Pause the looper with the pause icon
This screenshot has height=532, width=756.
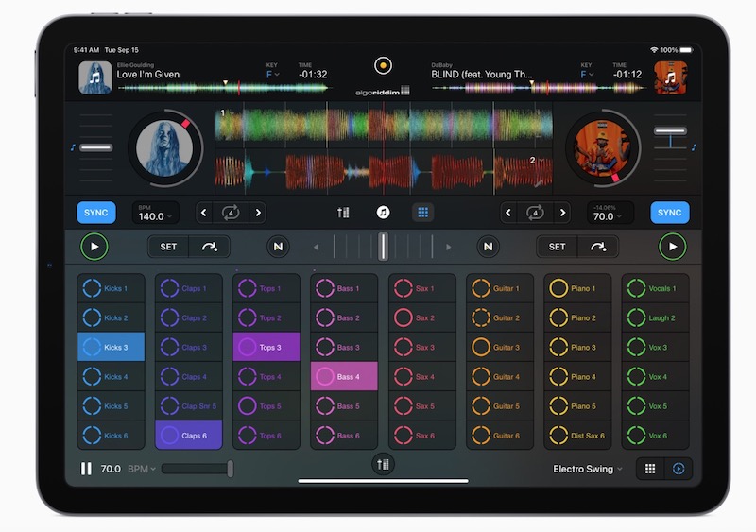coord(87,469)
